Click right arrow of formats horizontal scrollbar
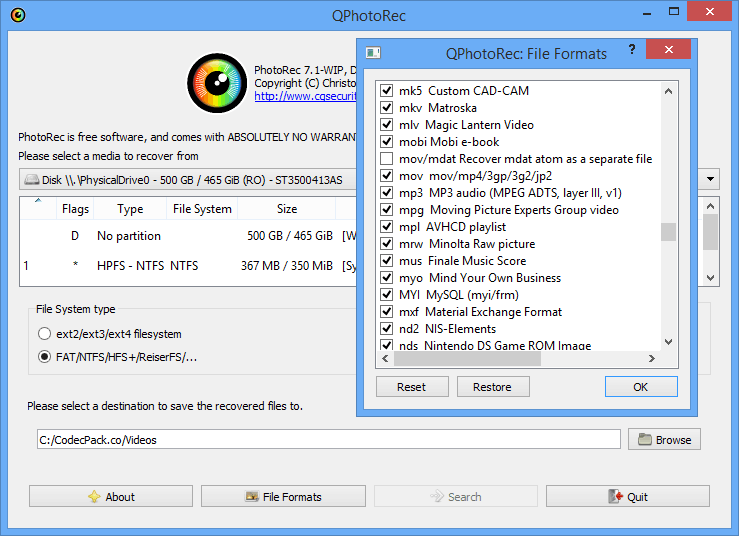Screen dimensions: 739x536 click(652, 359)
